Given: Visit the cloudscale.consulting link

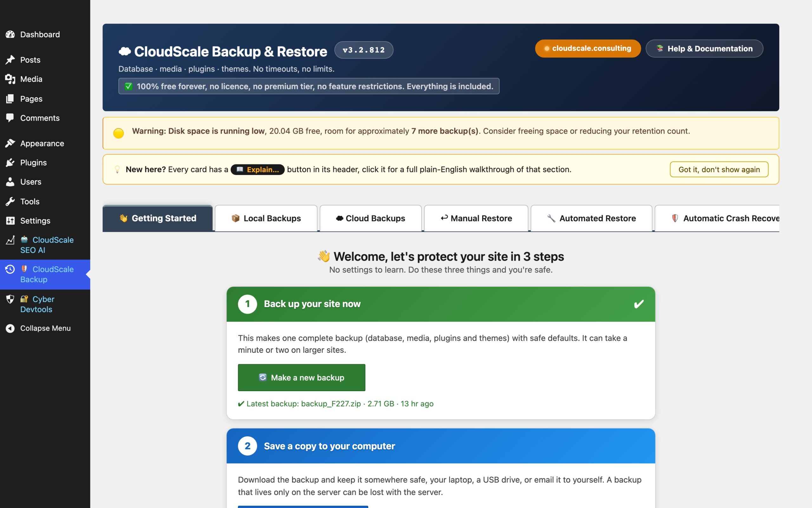Looking at the screenshot, I should 588,49.
